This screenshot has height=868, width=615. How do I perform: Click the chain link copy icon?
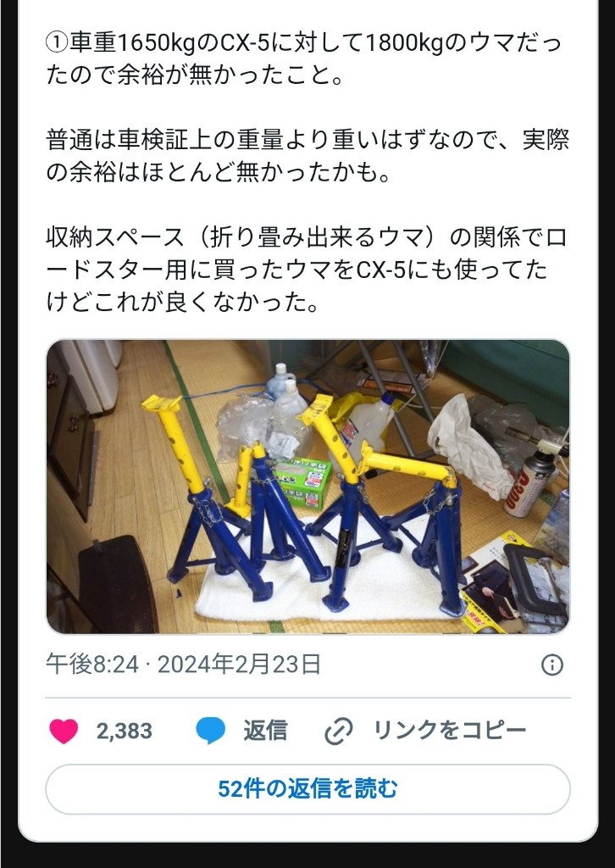pos(339,732)
